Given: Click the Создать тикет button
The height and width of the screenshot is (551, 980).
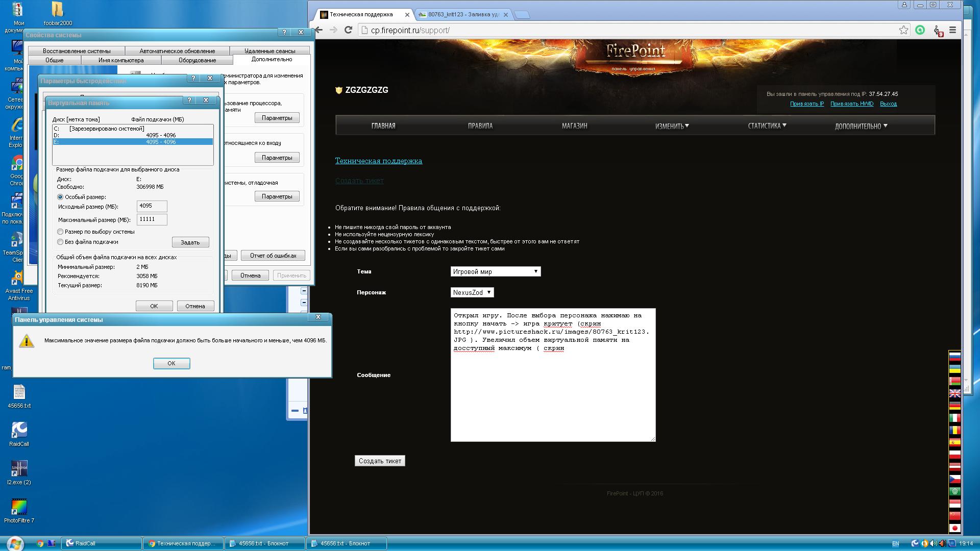Looking at the screenshot, I should [x=380, y=461].
